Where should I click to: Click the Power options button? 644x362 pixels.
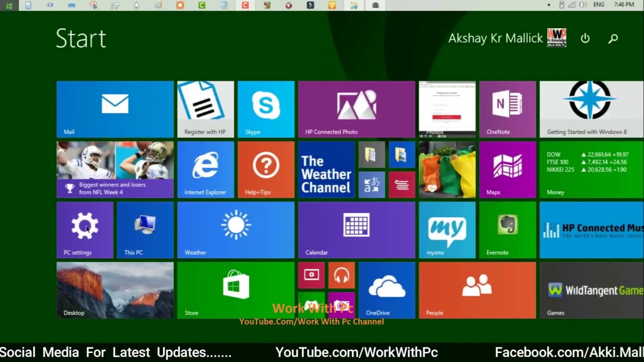[x=585, y=38]
